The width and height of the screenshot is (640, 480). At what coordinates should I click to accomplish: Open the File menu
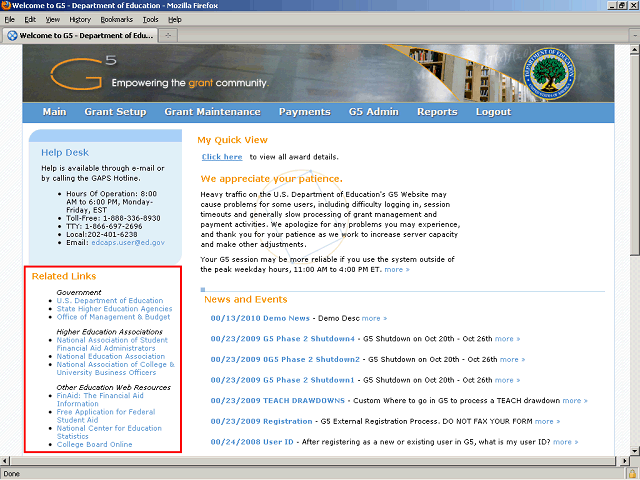click(x=9, y=20)
